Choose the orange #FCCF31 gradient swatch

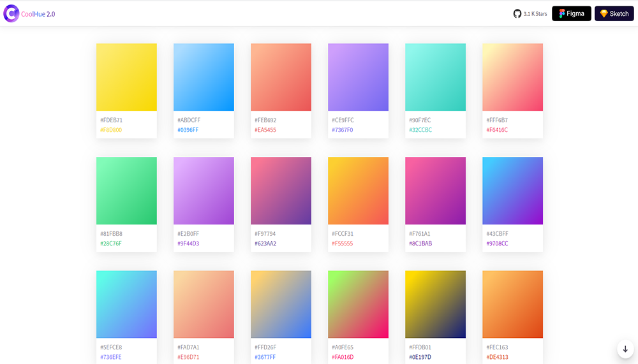pos(358,191)
